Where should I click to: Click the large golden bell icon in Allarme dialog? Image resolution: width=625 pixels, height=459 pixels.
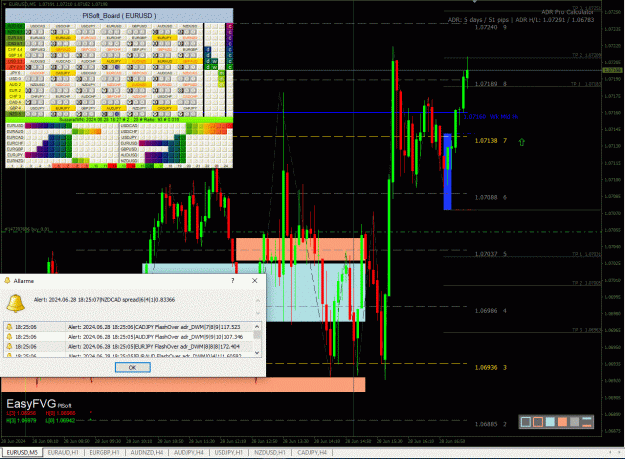point(16,304)
